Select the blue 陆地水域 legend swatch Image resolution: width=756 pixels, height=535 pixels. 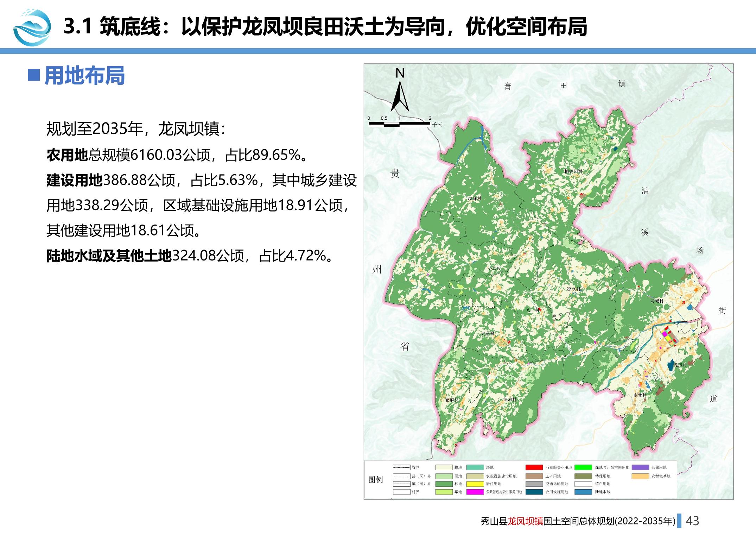(583, 492)
